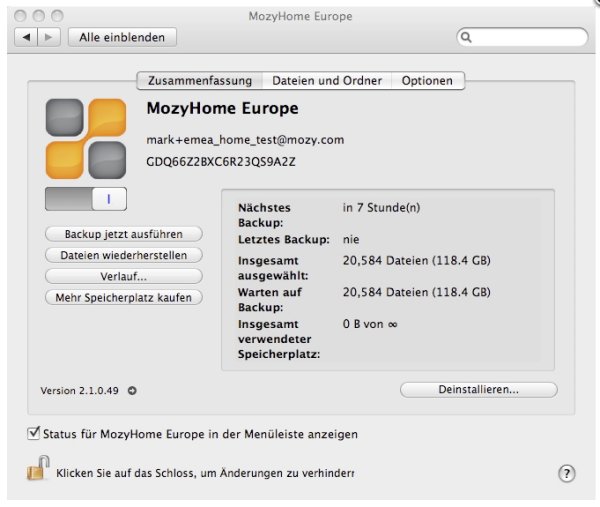The image size is (600, 507).
Task: Click the 'nie' value for Letztes Backup
Action: coord(351,240)
